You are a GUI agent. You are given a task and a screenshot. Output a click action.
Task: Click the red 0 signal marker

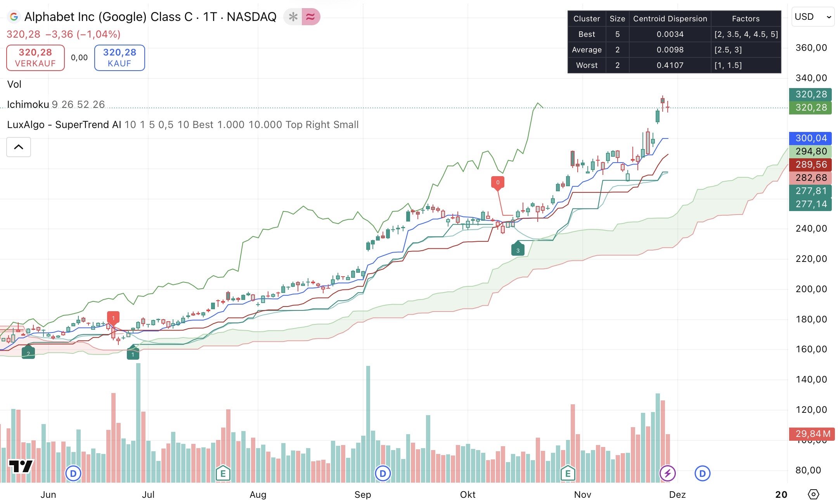click(498, 182)
